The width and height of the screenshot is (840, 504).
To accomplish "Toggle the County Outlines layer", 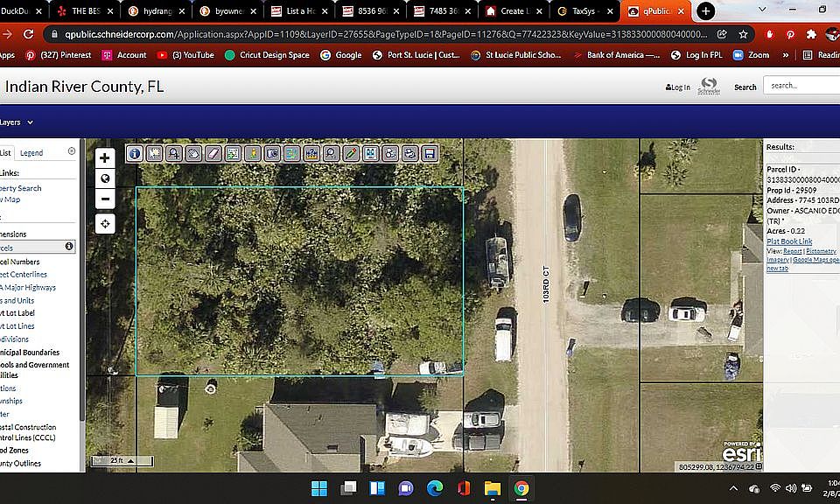I will 20,463.
